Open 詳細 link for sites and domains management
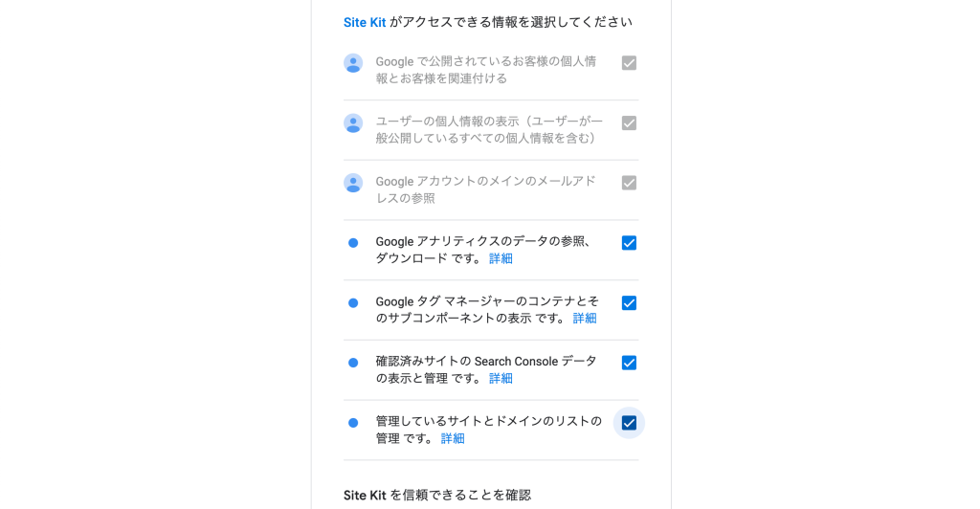Viewport: 980px width, 509px height. tap(453, 438)
